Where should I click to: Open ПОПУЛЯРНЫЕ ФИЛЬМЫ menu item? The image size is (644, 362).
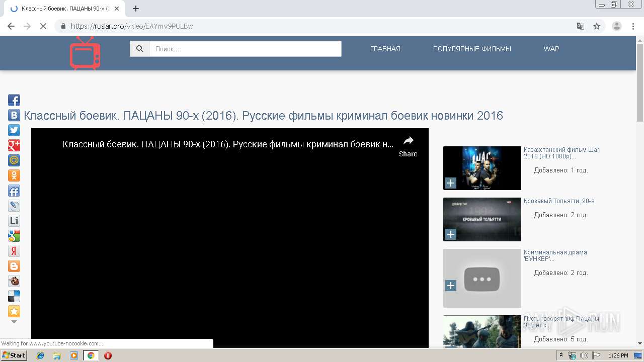472,49
